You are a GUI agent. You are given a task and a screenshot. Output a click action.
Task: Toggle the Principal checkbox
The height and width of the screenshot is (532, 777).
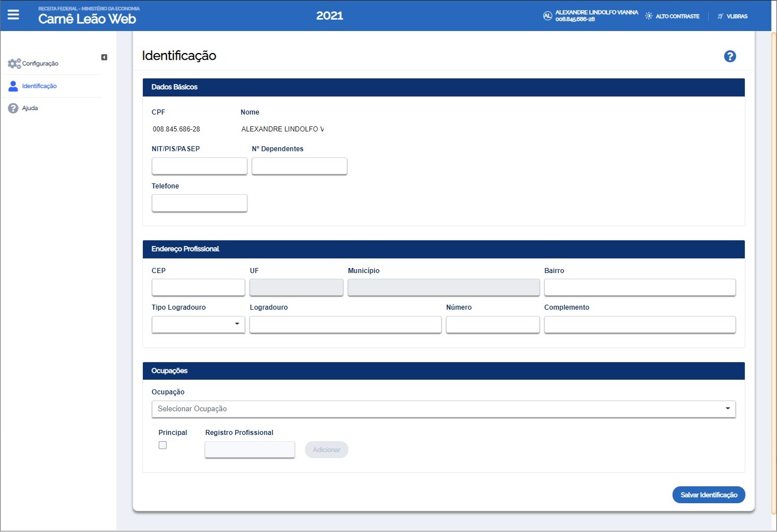click(x=163, y=445)
